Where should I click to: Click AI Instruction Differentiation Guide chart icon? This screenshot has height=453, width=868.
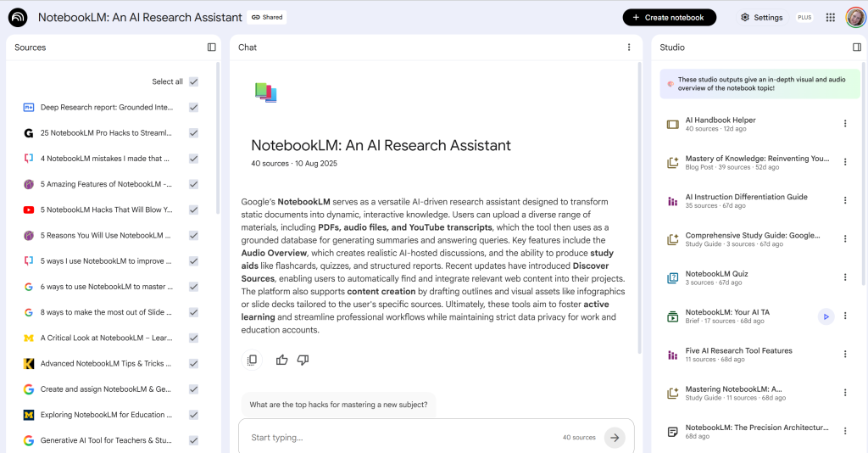pyautogui.click(x=672, y=201)
